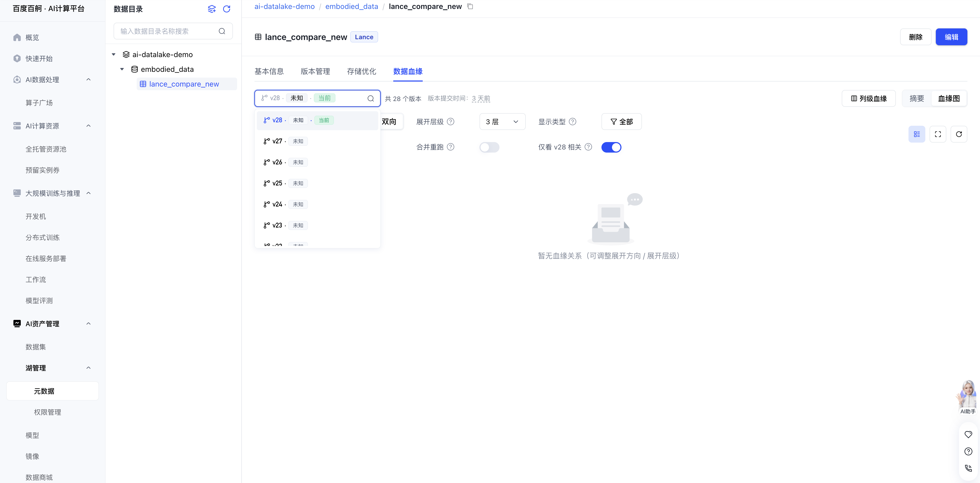Screen dimensions: 980x483
Task: Collapse the AI数据处理 sidebar group
Action: pos(89,79)
